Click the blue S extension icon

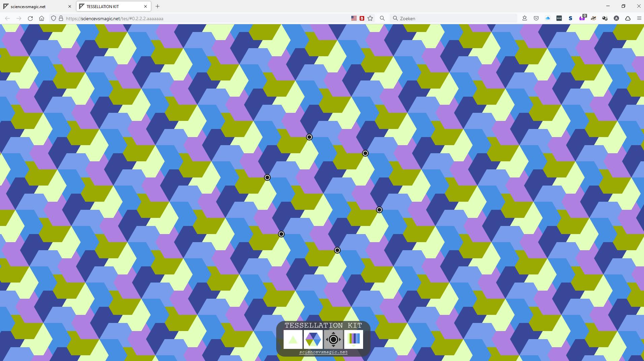[x=571, y=19]
